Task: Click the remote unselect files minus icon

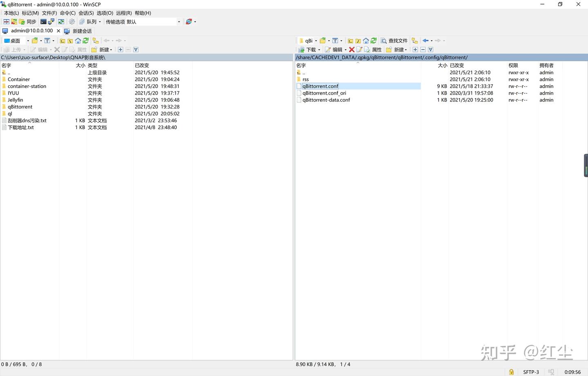Action: pyautogui.click(x=423, y=49)
